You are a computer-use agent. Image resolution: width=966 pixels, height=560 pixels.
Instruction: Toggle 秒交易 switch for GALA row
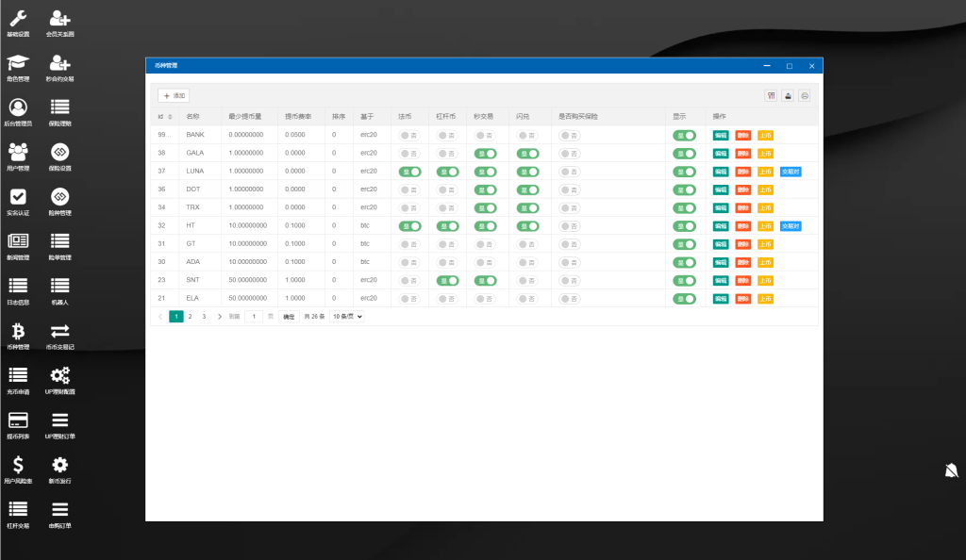[x=485, y=154]
